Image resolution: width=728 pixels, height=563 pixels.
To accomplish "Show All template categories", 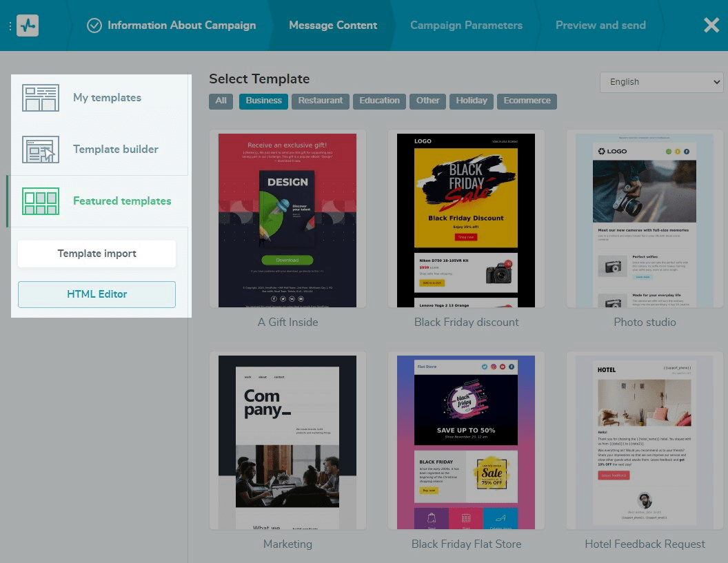I will (x=221, y=101).
